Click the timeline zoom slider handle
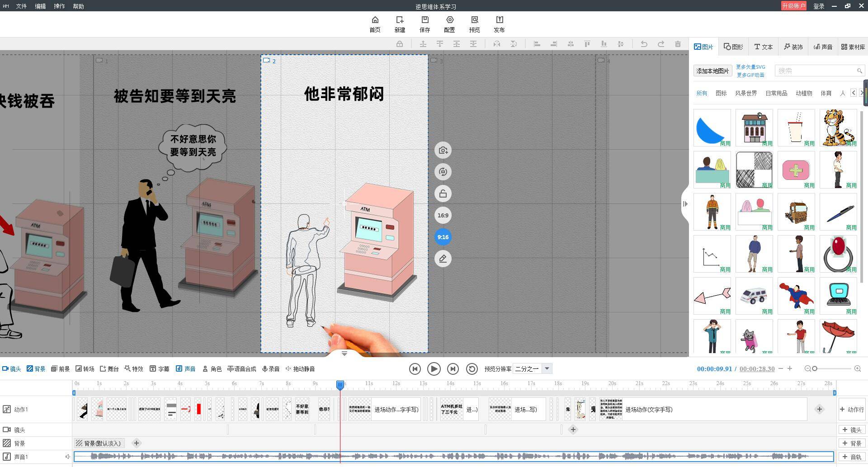The image size is (868, 467). [x=815, y=369]
